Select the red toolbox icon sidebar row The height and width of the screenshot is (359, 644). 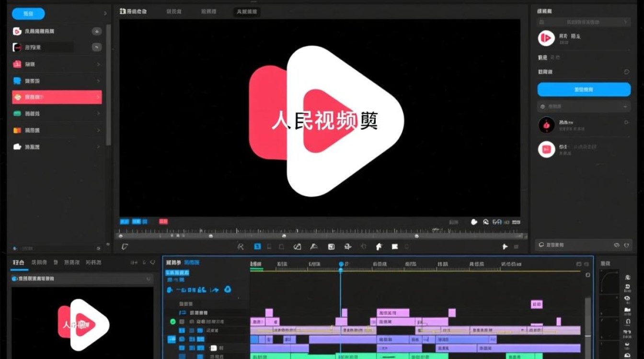coord(57,64)
